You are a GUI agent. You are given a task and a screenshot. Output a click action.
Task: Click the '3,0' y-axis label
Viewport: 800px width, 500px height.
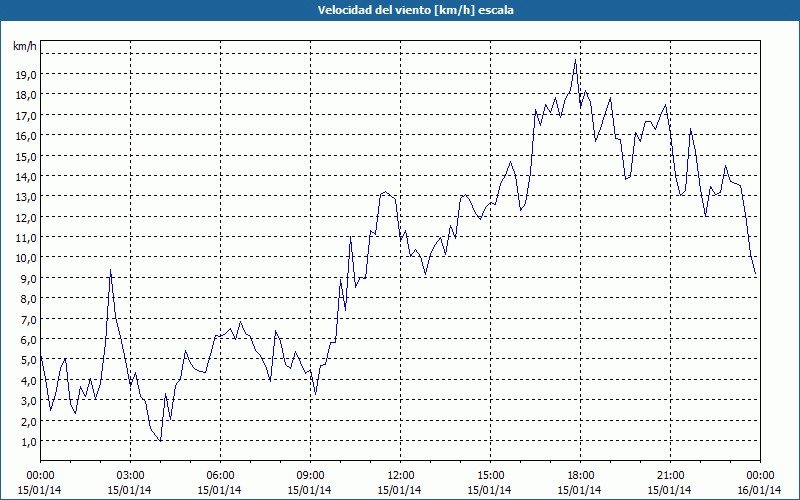click(28, 401)
